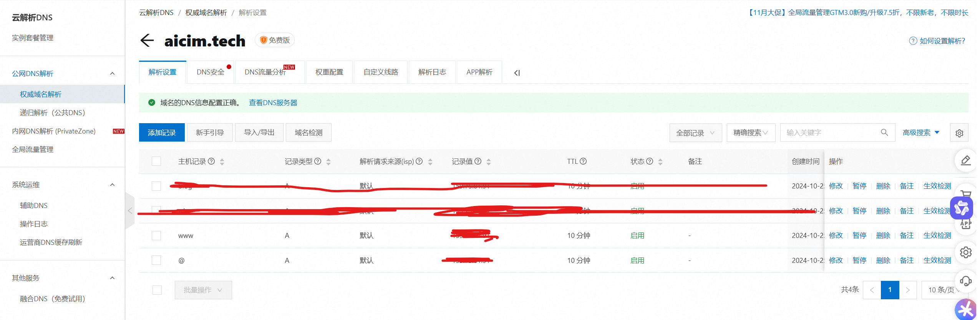Open the customer support headset icon
Screen dimensions: 980x320
pyautogui.click(x=965, y=281)
